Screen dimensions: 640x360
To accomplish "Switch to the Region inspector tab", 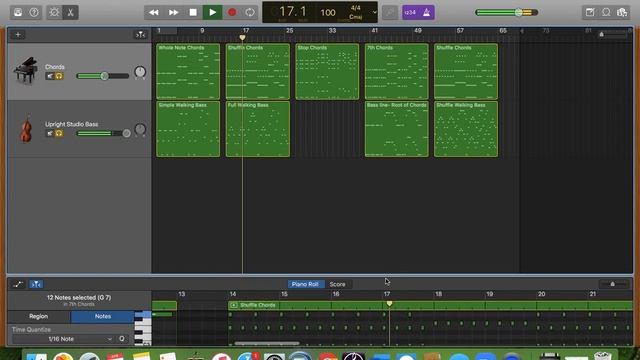I will tap(39, 316).
